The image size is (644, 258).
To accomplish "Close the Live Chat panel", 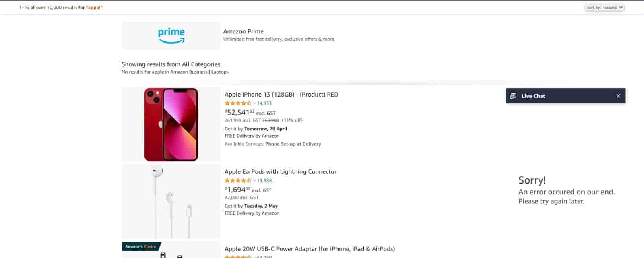I will click(x=618, y=96).
